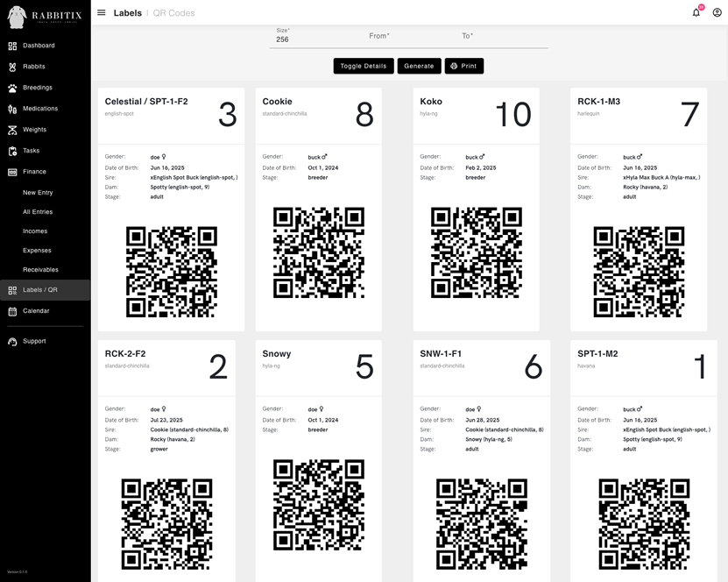Open the hamburger navigation menu
The image size is (728, 582).
(x=102, y=12)
